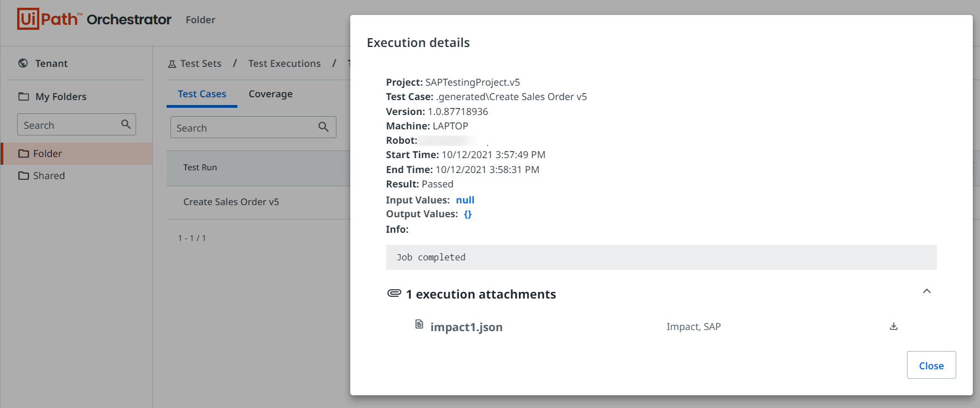Switch to the Coverage tab
The width and height of the screenshot is (980, 408).
[x=271, y=94]
